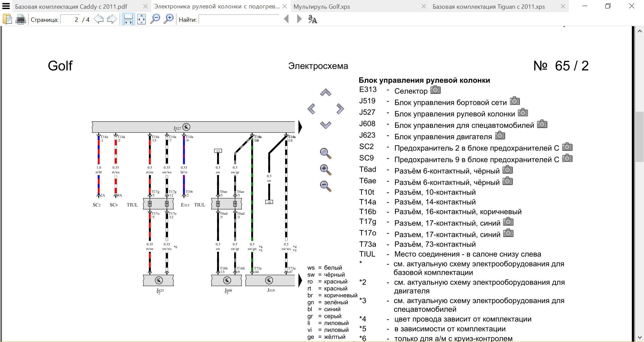Screen dimensions: 644x342
Task: Click the diagram navigate up chevron
Action: 326,92
